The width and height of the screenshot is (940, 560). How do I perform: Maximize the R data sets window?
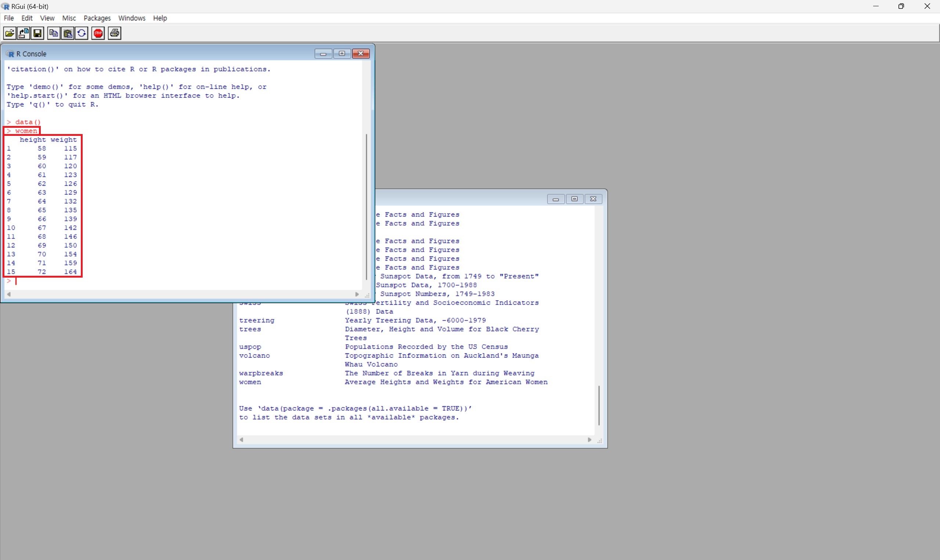575,199
